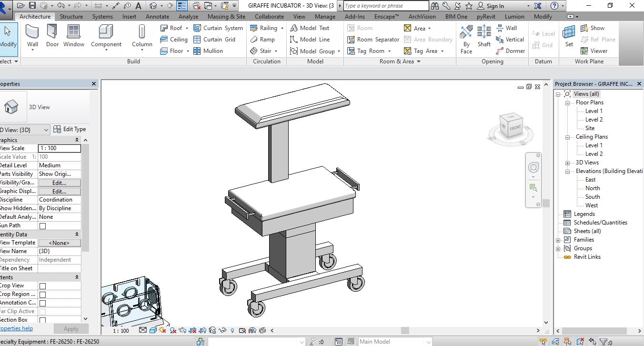
Task: Toggle the Crop View checkbox
Action: 42,286
